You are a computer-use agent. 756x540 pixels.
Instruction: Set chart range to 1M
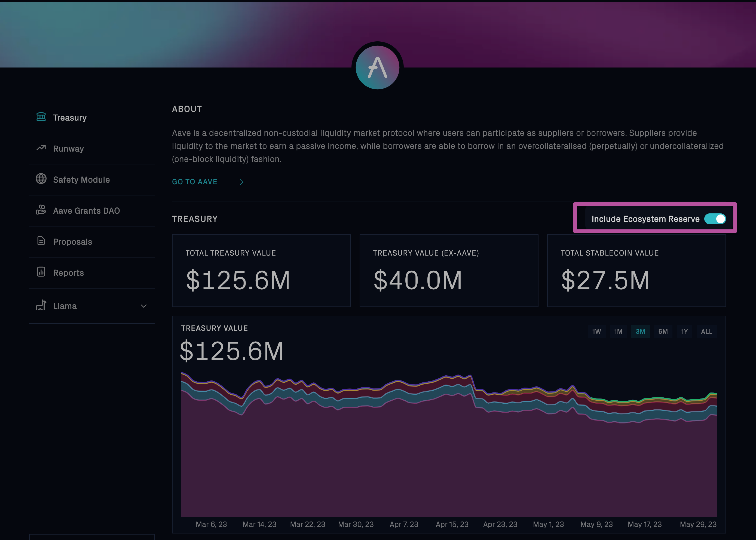pyautogui.click(x=618, y=332)
